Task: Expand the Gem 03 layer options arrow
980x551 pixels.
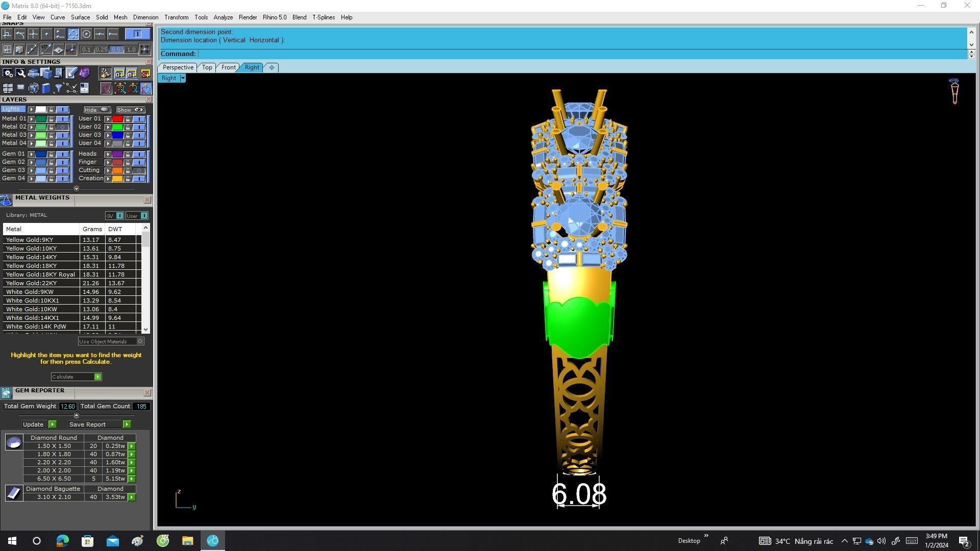Action: (31, 170)
